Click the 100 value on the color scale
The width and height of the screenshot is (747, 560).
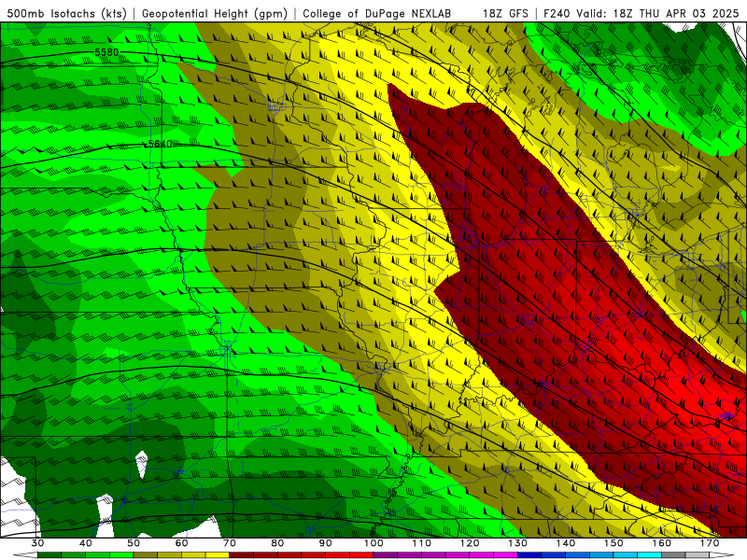(374, 543)
